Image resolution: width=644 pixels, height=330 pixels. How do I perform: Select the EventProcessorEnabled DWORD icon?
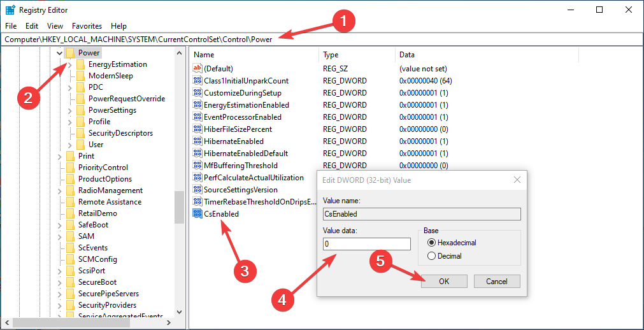point(197,117)
